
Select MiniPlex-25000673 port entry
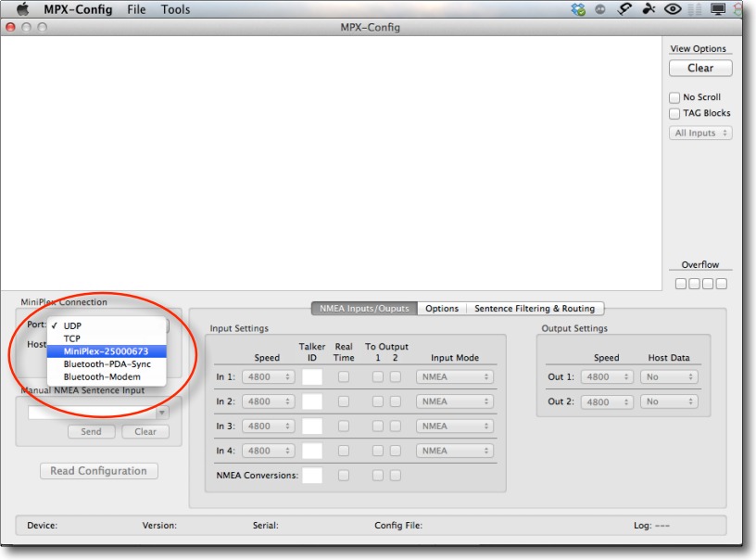(107, 351)
